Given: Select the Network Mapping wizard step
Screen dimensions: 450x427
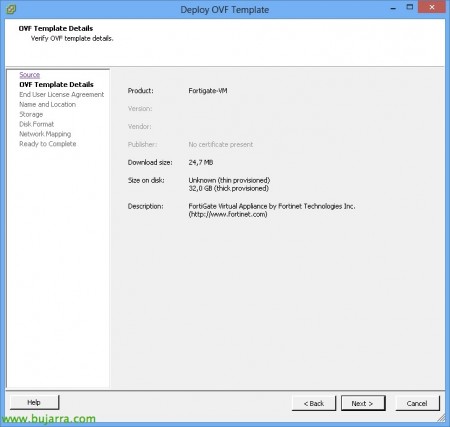Looking at the screenshot, I should click(45, 134).
